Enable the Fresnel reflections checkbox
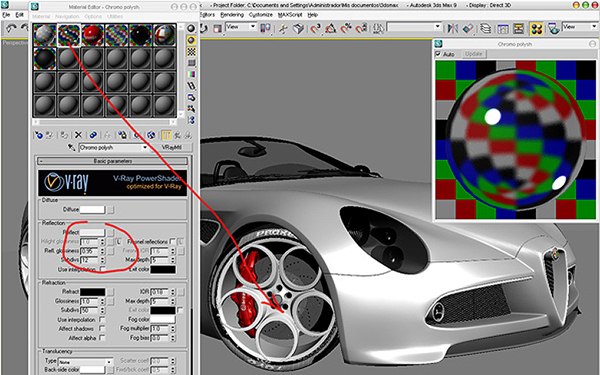Viewport: 600px width, 375px height. click(173, 241)
